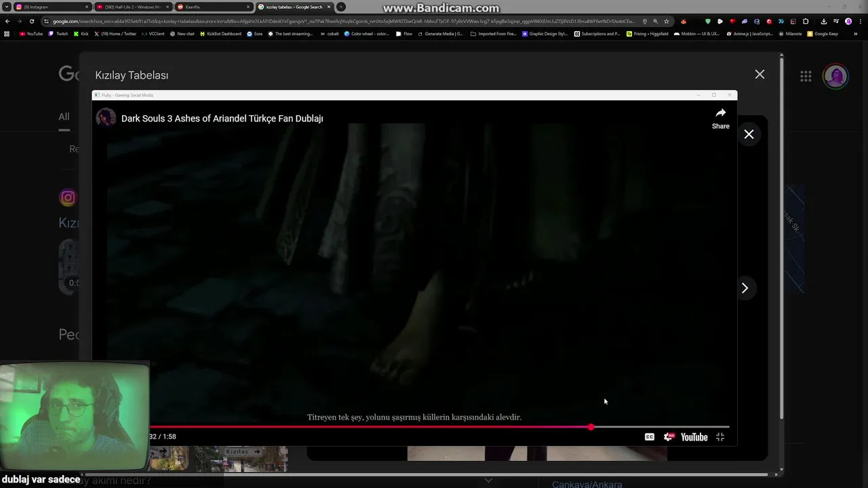
Task: Open the Google Keep bookmark
Action: [x=823, y=34]
